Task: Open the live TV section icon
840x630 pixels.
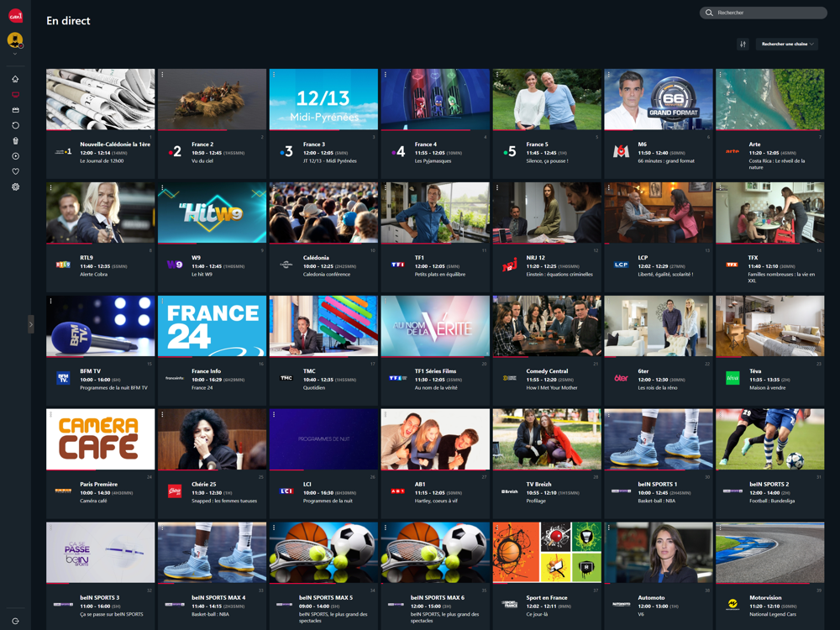Action: 15,95
